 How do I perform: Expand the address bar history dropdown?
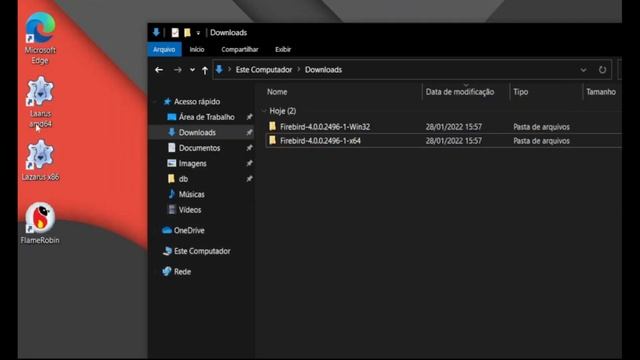(583, 70)
